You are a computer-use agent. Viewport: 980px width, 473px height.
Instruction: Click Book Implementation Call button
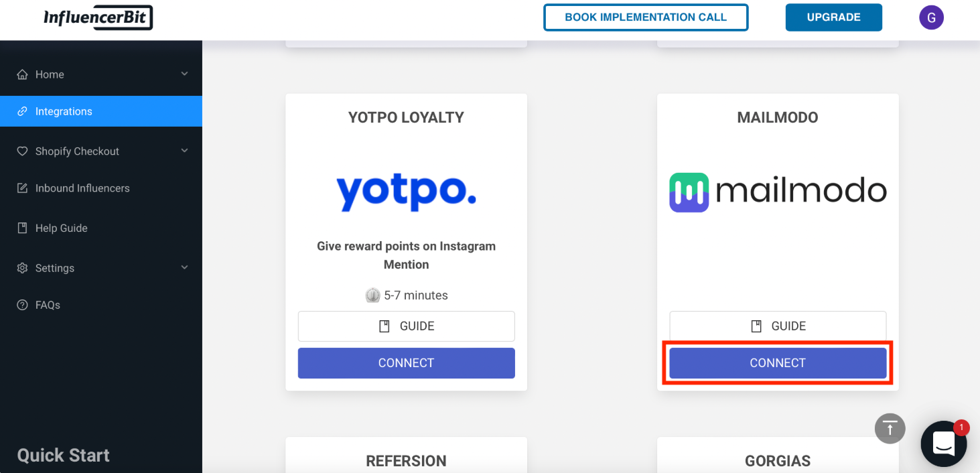[646, 17]
